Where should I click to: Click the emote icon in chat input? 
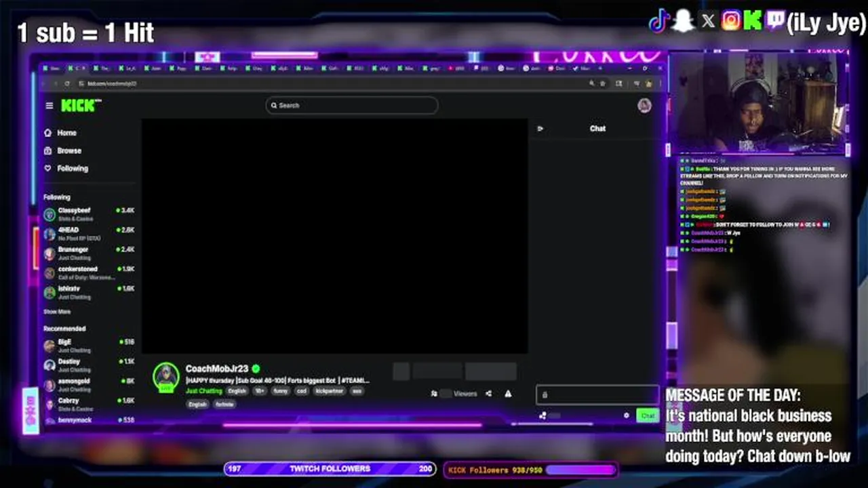(545, 394)
